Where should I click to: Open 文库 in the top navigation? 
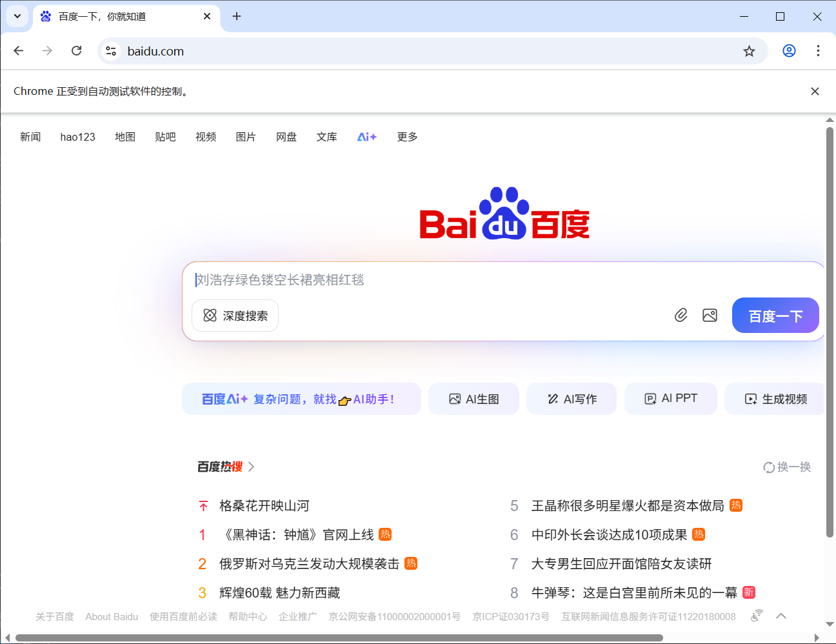(326, 137)
